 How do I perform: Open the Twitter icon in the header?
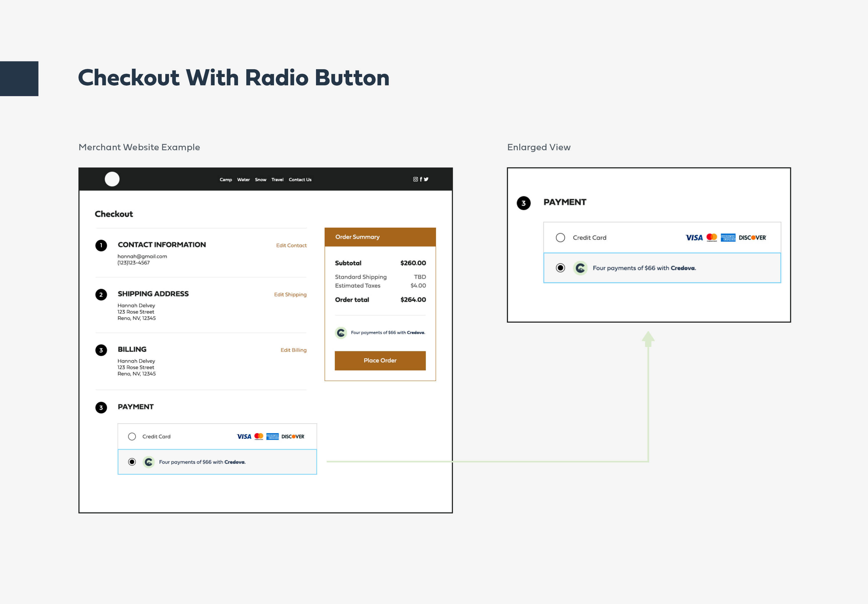[x=426, y=179]
